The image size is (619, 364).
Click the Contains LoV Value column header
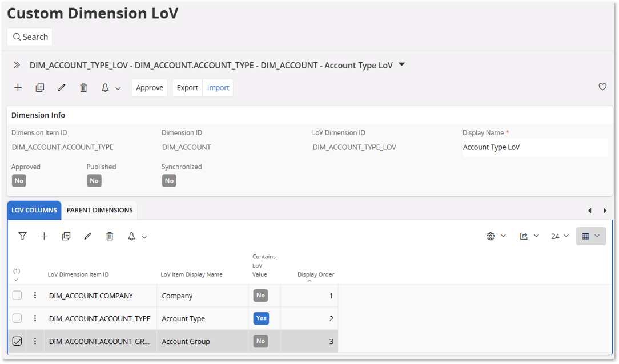(264, 265)
